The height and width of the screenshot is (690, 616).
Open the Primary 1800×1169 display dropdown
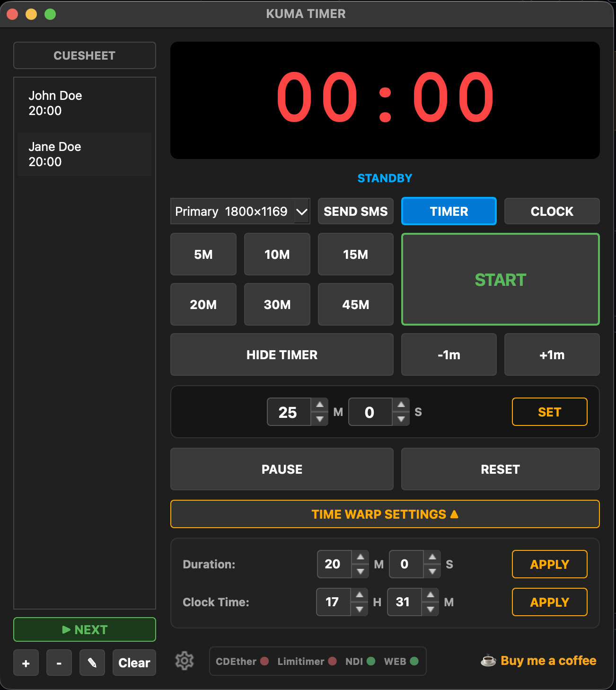pyautogui.click(x=240, y=211)
